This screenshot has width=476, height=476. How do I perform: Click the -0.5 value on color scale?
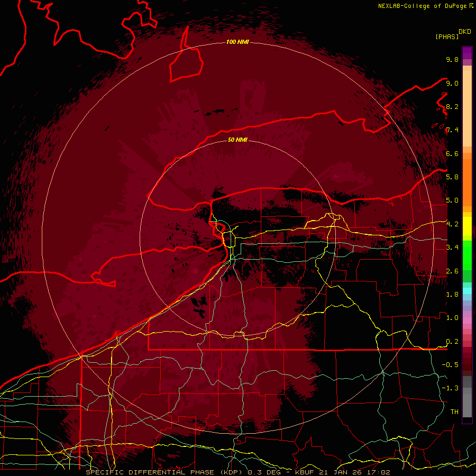(450, 364)
